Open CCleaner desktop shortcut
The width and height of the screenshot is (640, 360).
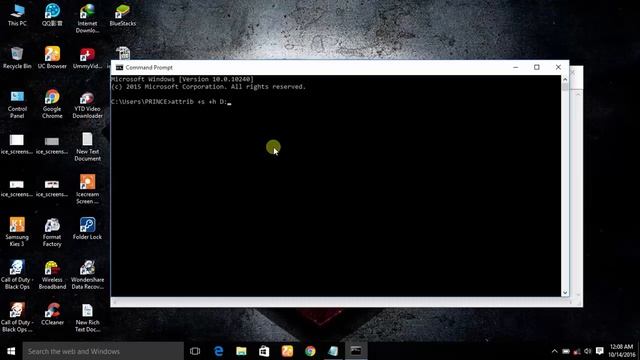[52, 314]
